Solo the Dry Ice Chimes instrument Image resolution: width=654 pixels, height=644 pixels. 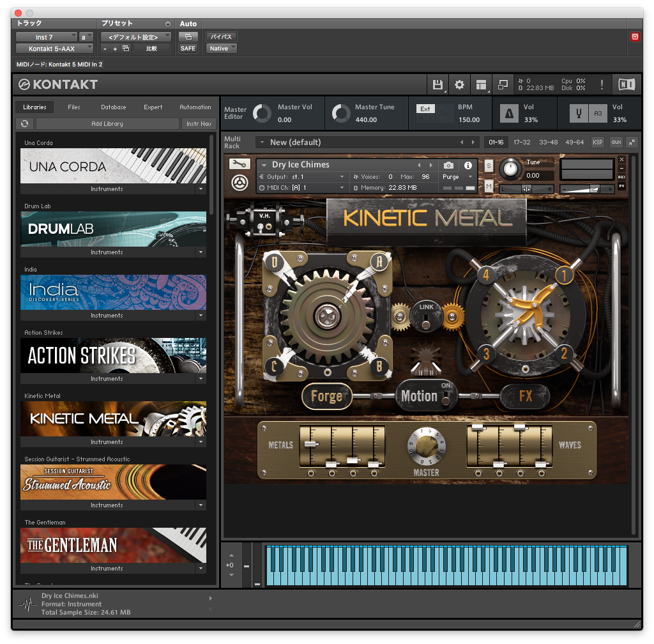(489, 165)
